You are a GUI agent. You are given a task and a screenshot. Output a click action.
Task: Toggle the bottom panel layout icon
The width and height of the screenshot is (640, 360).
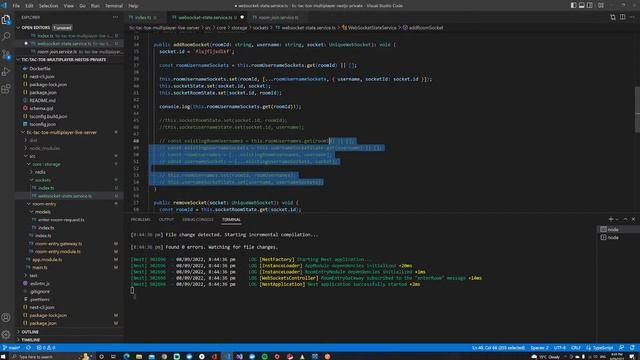582,5
